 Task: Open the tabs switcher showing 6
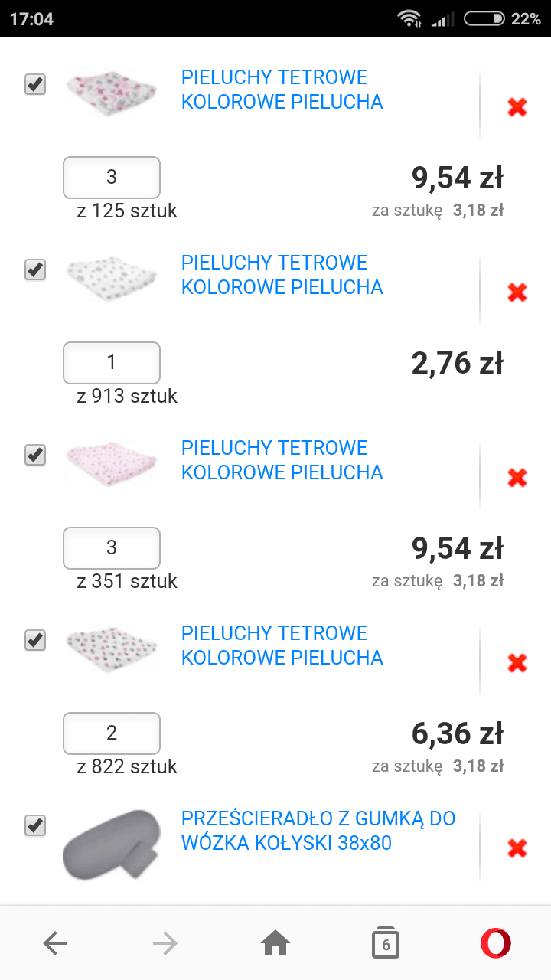(386, 943)
